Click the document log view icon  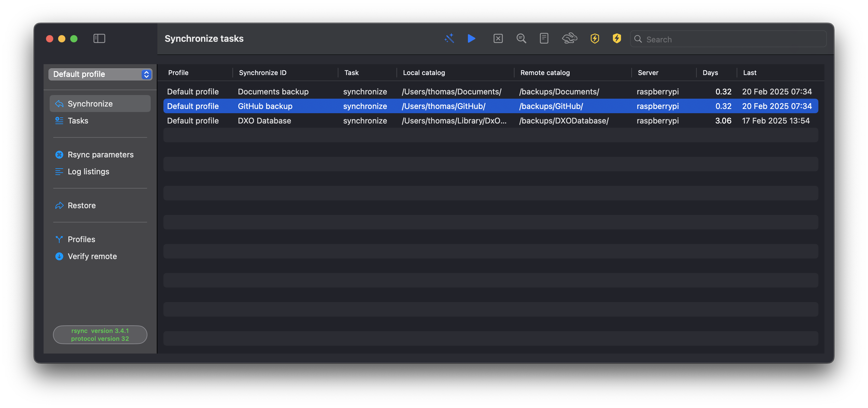click(544, 38)
